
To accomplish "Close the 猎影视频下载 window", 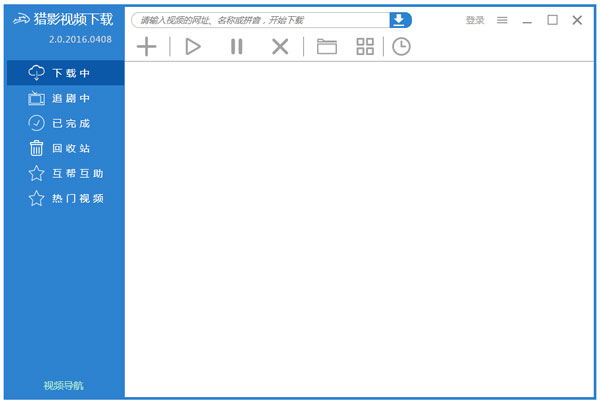I will 577,20.
